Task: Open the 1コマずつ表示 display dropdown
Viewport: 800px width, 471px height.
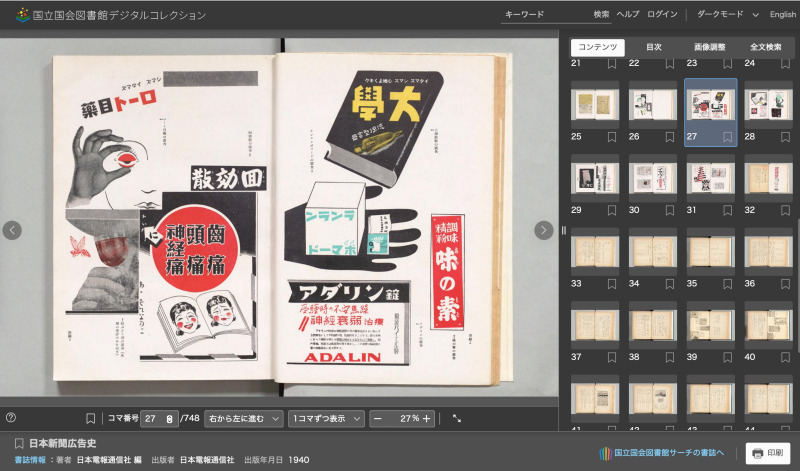Action: [x=327, y=418]
